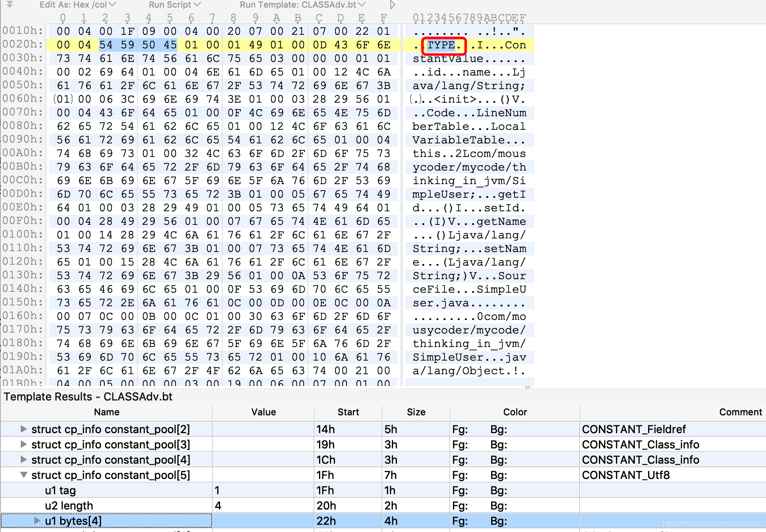This screenshot has height=532, width=766.
Task: Click the Bg: color cell of u1 tag row
Action: (499, 490)
